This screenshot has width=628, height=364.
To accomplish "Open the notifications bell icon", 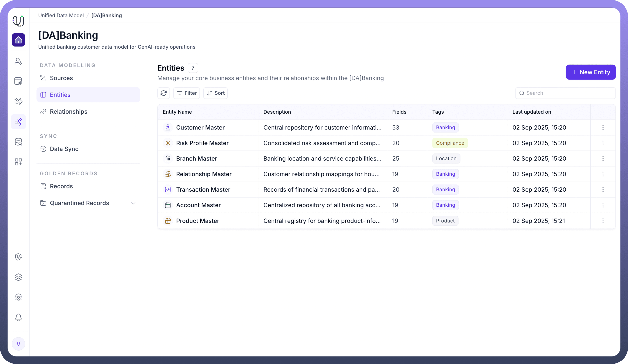I will click(19, 317).
